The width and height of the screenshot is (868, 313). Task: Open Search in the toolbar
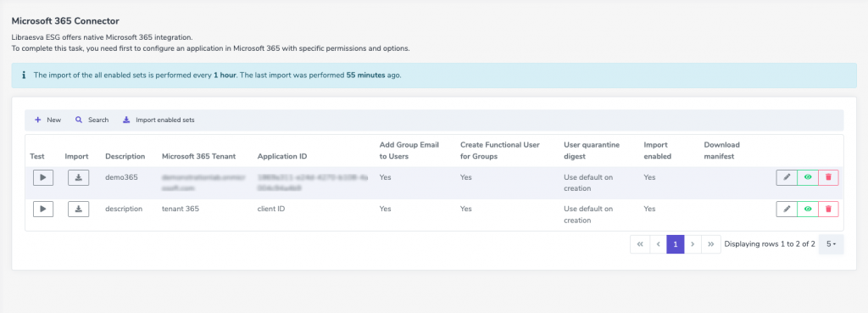pos(92,120)
